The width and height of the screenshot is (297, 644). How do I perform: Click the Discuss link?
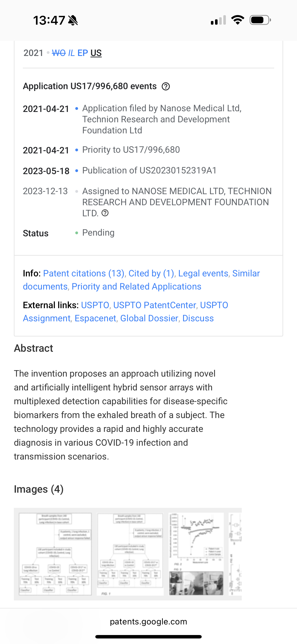pyautogui.click(x=198, y=318)
